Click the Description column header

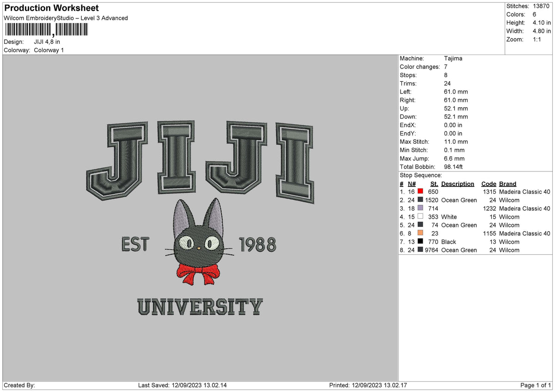457,184
